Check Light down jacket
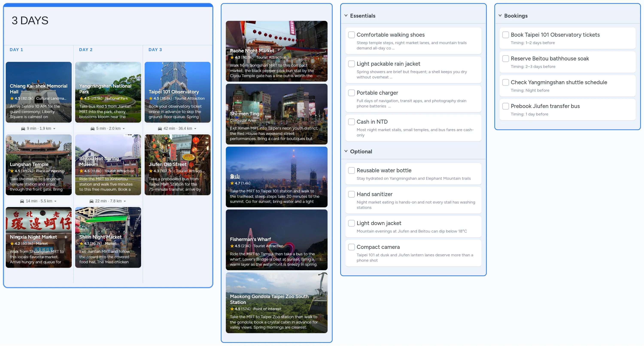The height and width of the screenshot is (346, 644). pyautogui.click(x=351, y=223)
